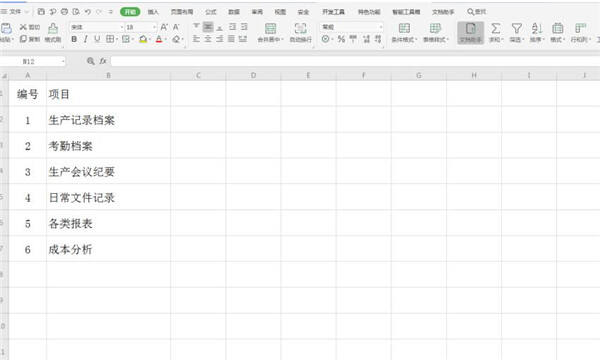Screen dimensions: 600x360
Task: Click cell containing 生产记录档案
Action: click(x=108, y=120)
